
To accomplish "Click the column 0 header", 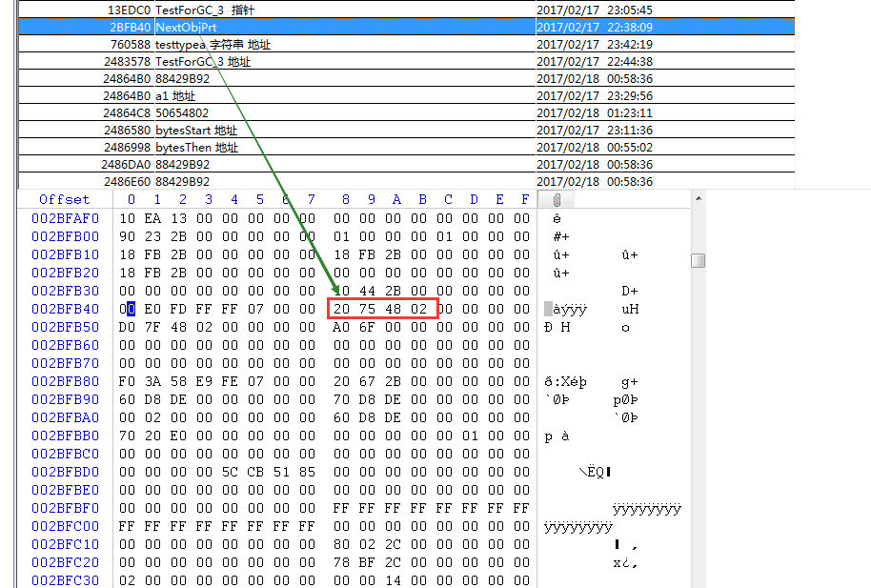I will [132, 199].
